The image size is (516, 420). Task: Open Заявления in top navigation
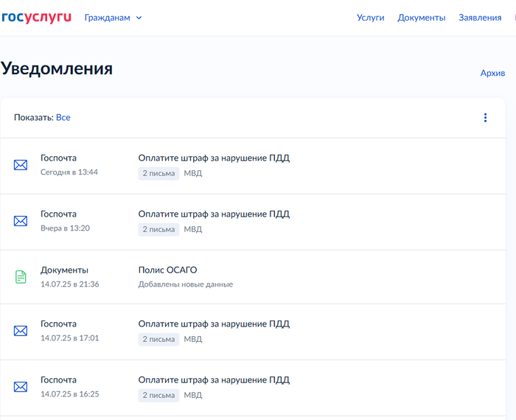tap(480, 18)
